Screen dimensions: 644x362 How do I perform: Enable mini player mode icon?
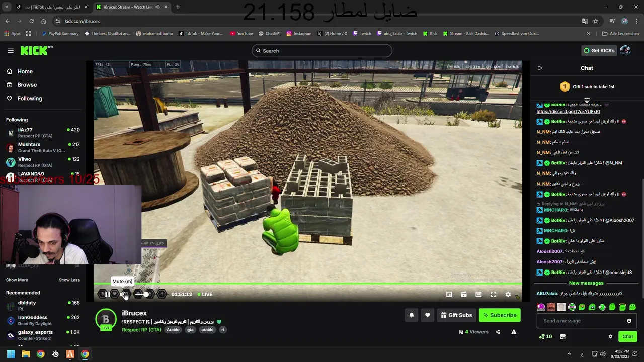pos(449,295)
